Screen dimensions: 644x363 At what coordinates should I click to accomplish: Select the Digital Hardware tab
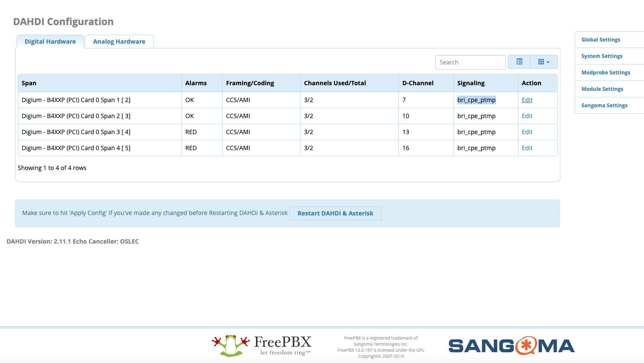[50, 42]
